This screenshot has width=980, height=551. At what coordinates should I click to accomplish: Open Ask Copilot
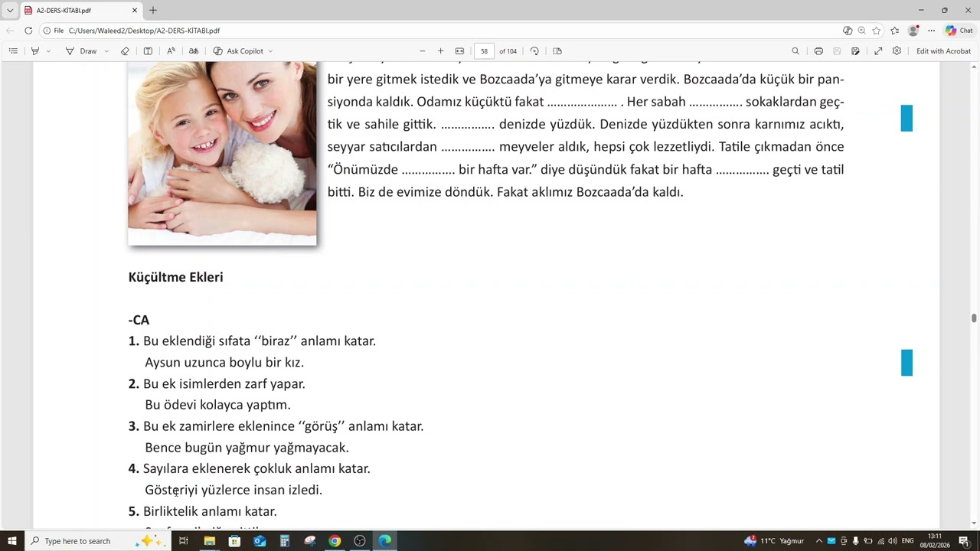click(238, 51)
